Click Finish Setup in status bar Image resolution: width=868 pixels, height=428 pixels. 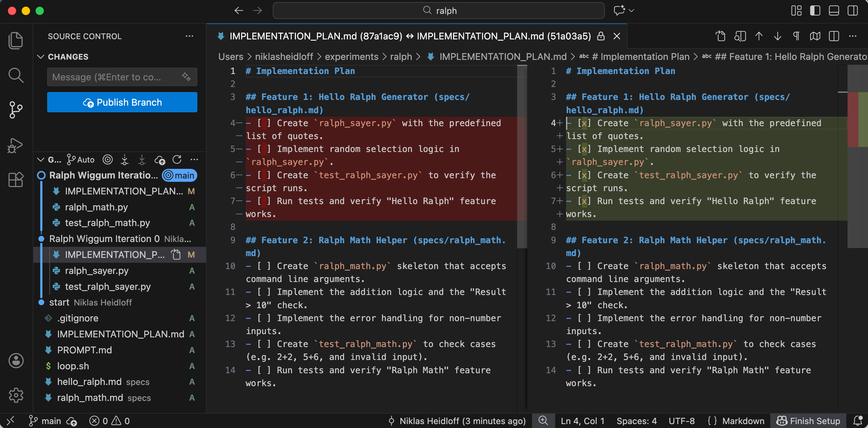808,420
